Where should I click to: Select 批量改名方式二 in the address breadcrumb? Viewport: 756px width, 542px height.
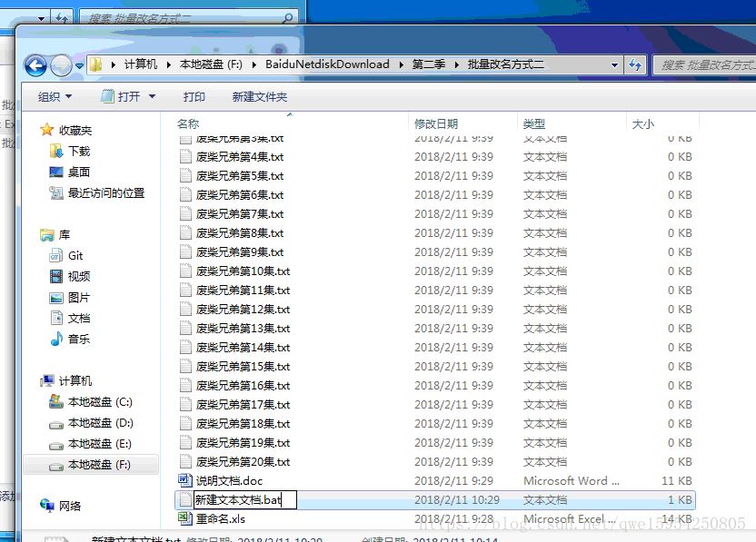[x=506, y=64]
